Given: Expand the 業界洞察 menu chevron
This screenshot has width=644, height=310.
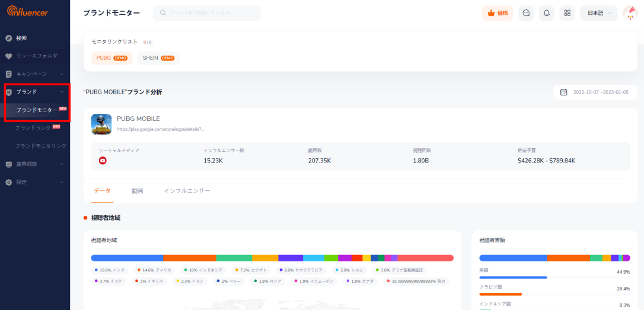Looking at the screenshot, I should coord(62,164).
